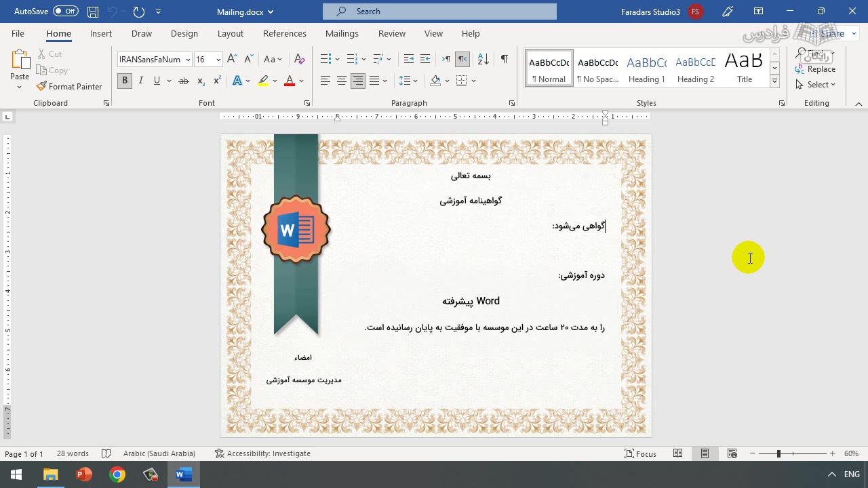Image resolution: width=868 pixels, height=488 pixels.
Task: Click Replace in Editing group
Action: click(816, 69)
